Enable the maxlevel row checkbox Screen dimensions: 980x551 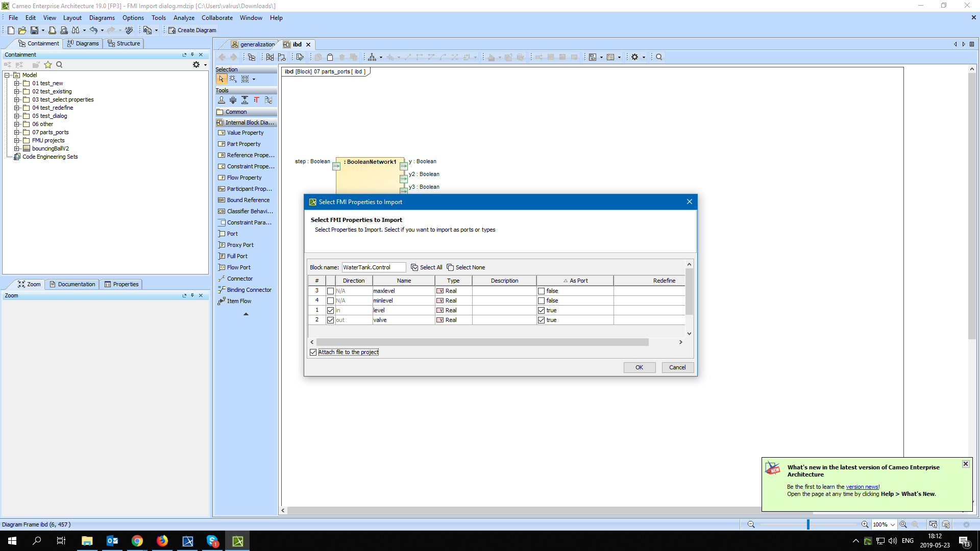(x=330, y=291)
